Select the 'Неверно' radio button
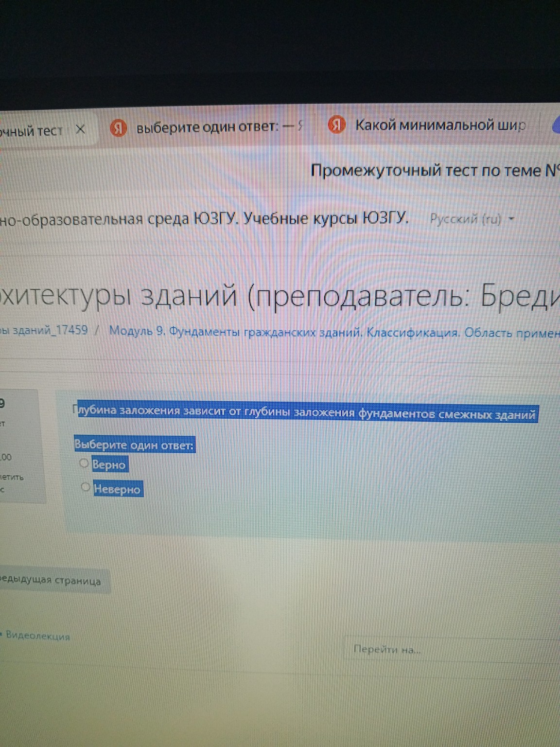Image resolution: width=560 pixels, height=747 pixels. (85, 487)
